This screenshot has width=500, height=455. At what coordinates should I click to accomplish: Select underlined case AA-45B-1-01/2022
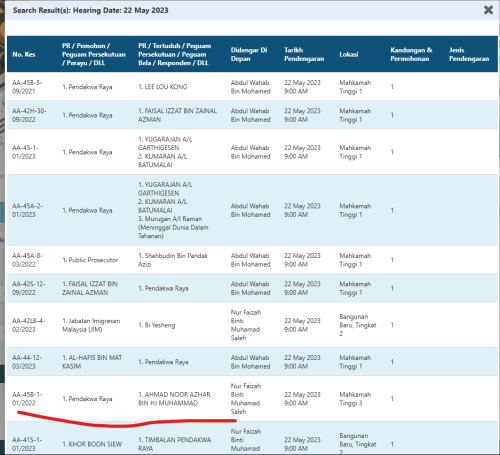point(27,399)
